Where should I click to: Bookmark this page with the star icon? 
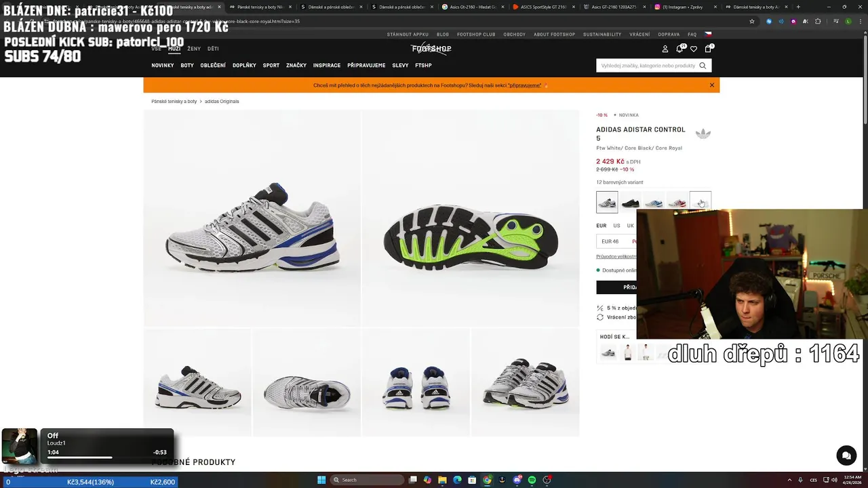(752, 21)
